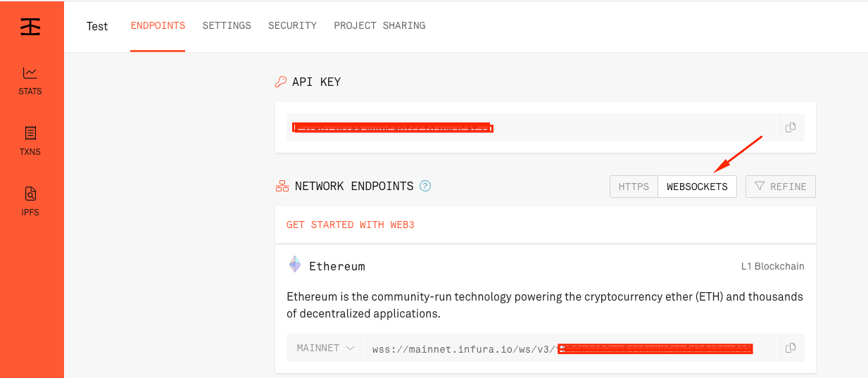Open the MAINNET network dropdown

[x=325, y=348]
